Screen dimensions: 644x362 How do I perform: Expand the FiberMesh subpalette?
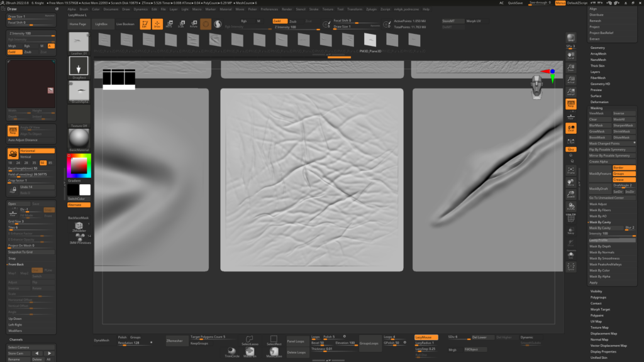(x=598, y=78)
